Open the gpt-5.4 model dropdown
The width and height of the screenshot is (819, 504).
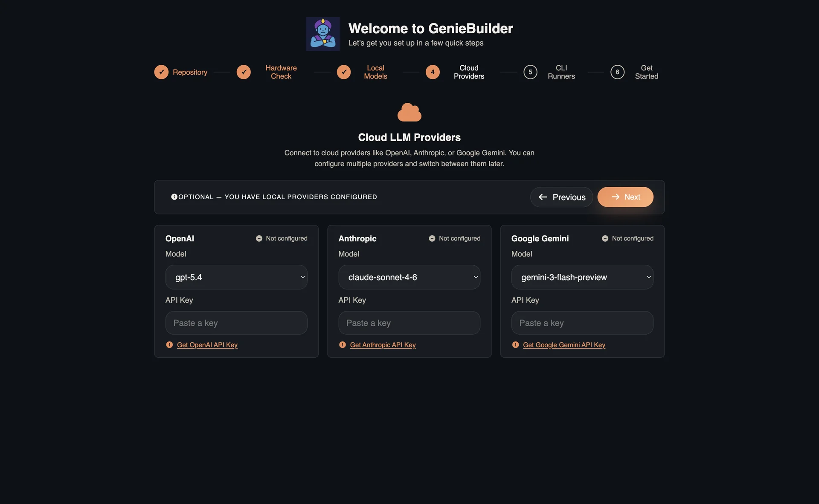[x=236, y=277]
